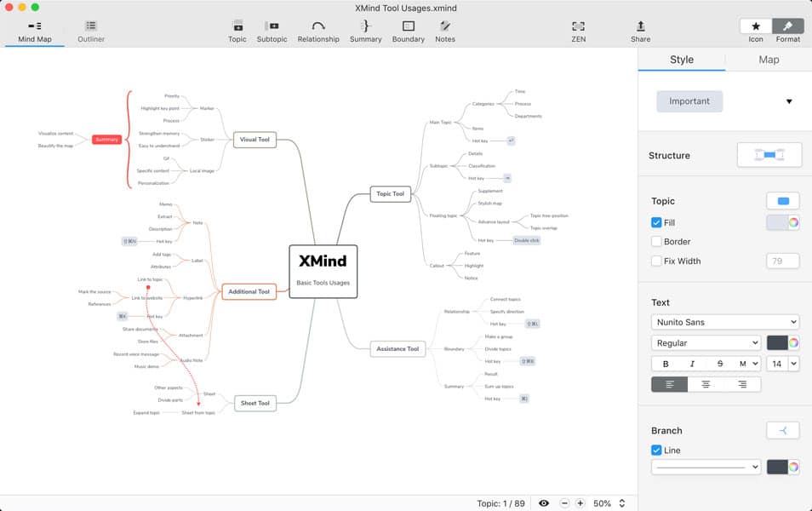Toggle the Fill checkbox for Topic

(x=657, y=222)
